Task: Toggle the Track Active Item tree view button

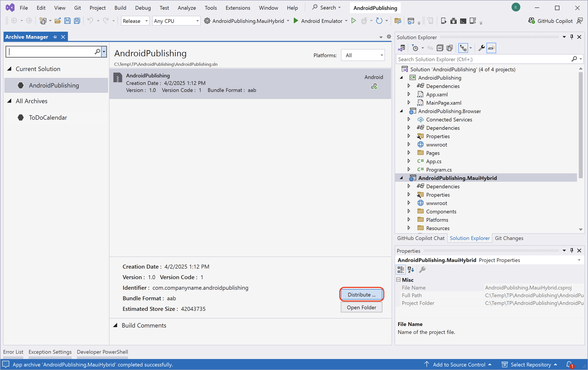Action: tap(463, 48)
